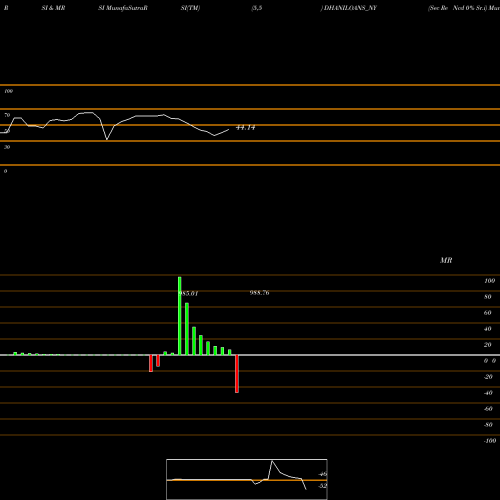Screen dimensions: 500x500
Task: Select the DHANILOANS_NY symbol text in header
Action: [350, 8]
